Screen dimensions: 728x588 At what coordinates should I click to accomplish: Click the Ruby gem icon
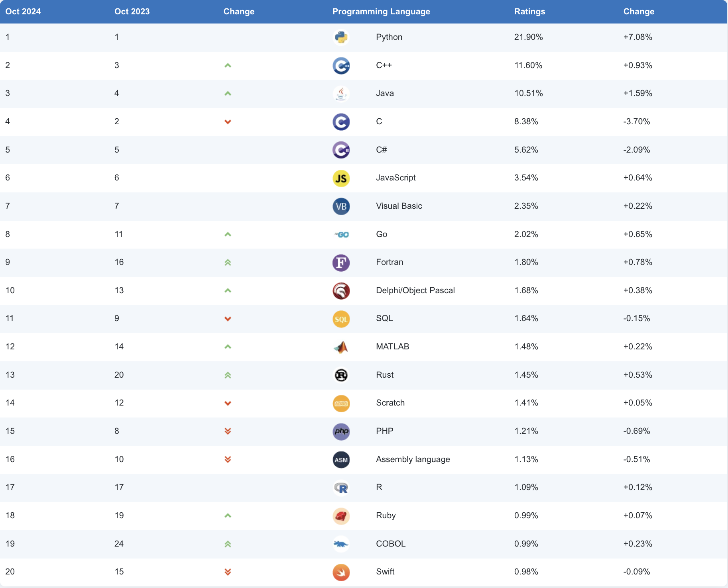341,516
